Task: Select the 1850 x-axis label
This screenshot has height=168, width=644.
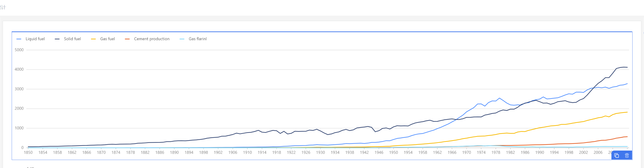Action: [x=28, y=152]
